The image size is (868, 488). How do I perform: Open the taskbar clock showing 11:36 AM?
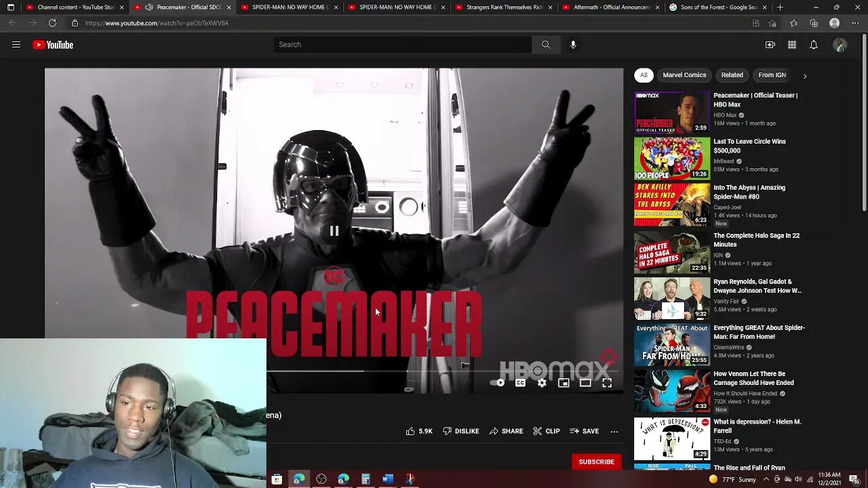[x=829, y=479]
